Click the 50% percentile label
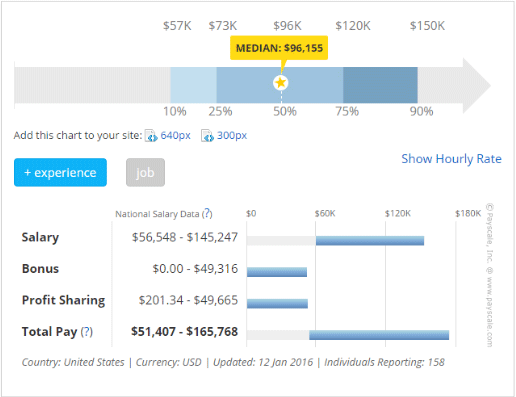This screenshot has height=397, width=516. tap(285, 111)
